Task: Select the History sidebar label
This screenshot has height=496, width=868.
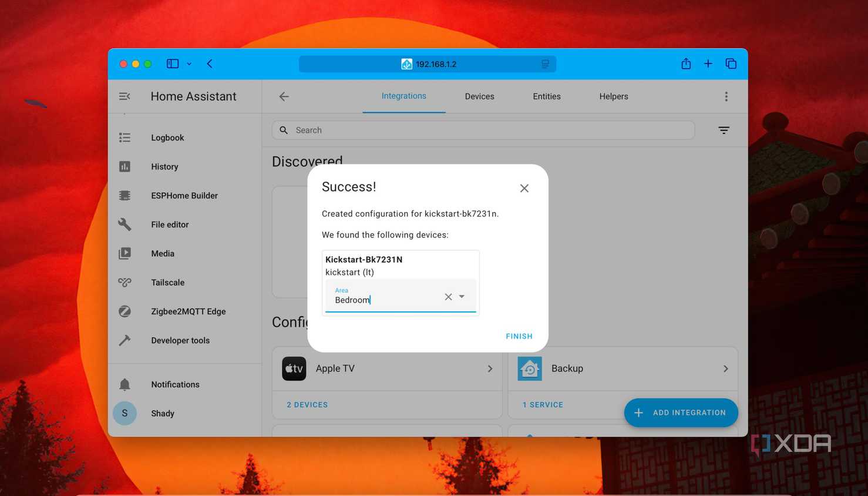Action: tap(164, 166)
